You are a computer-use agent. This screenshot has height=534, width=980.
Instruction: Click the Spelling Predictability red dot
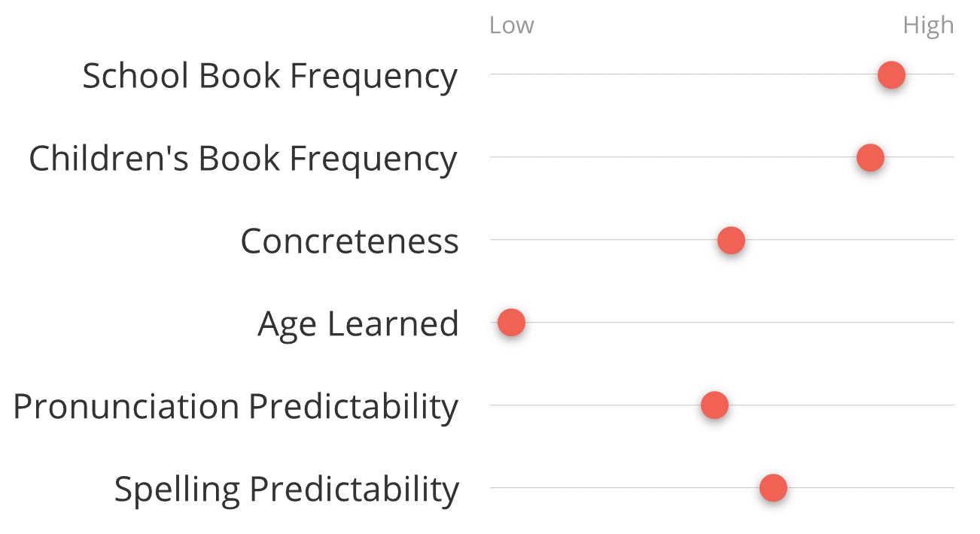pos(773,488)
